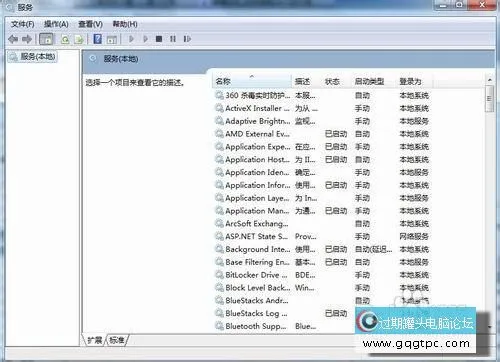
Task: Click the Restart service icon
Action: click(x=187, y=39)
